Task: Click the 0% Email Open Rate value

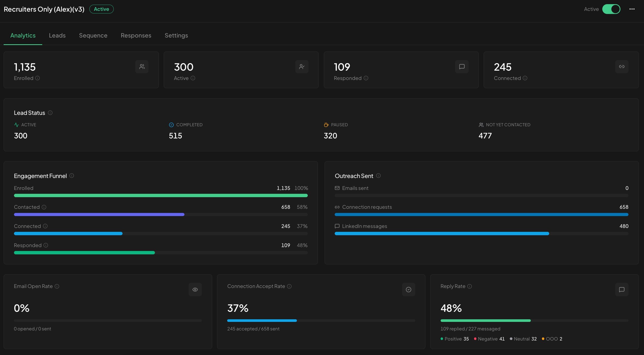Action: (x=22, y=308)
